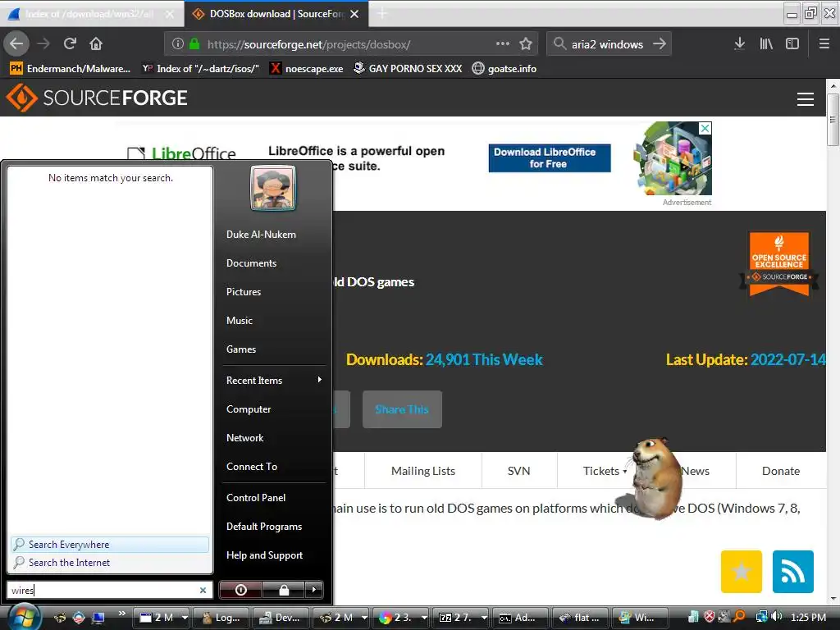Click the yellow star favorite button

pos(742,572)
